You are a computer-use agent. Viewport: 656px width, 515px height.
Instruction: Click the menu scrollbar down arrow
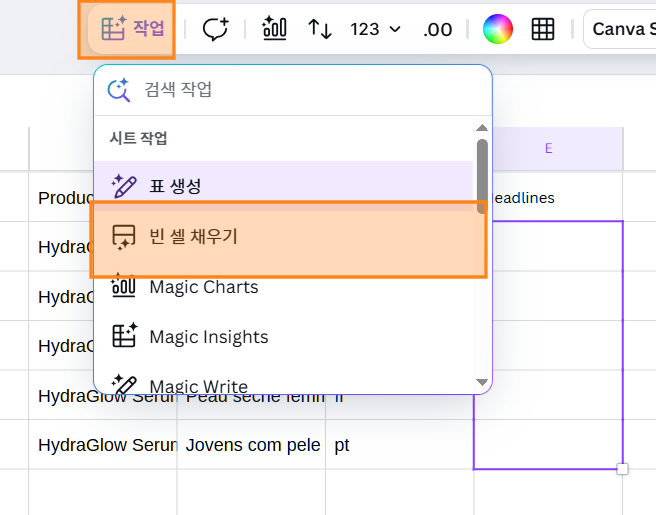(482, 382)
